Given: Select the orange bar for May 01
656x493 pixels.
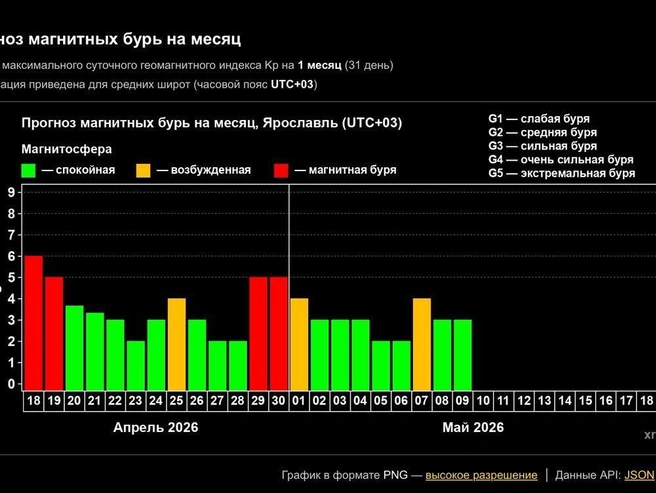Looking at the screenshot, I should [299, 344].
